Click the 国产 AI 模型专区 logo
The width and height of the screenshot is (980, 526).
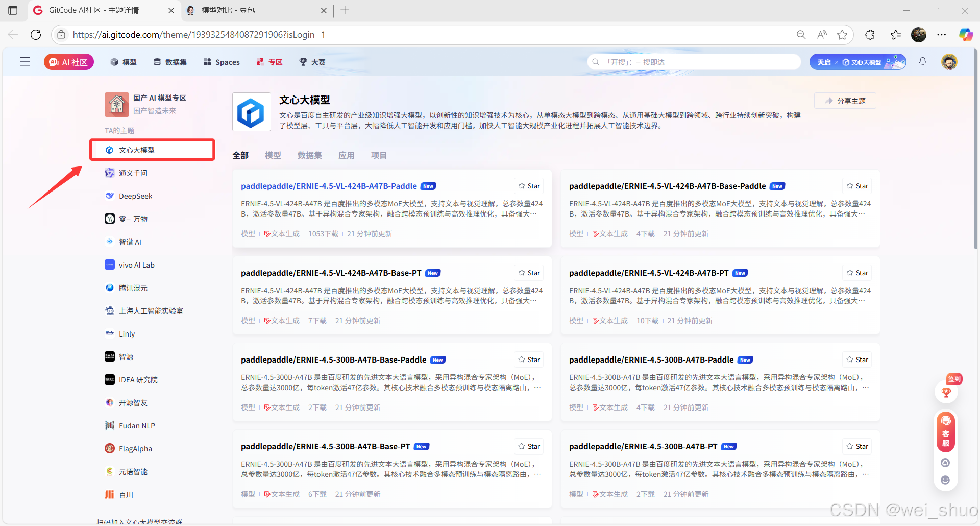(x=117, y=105)
